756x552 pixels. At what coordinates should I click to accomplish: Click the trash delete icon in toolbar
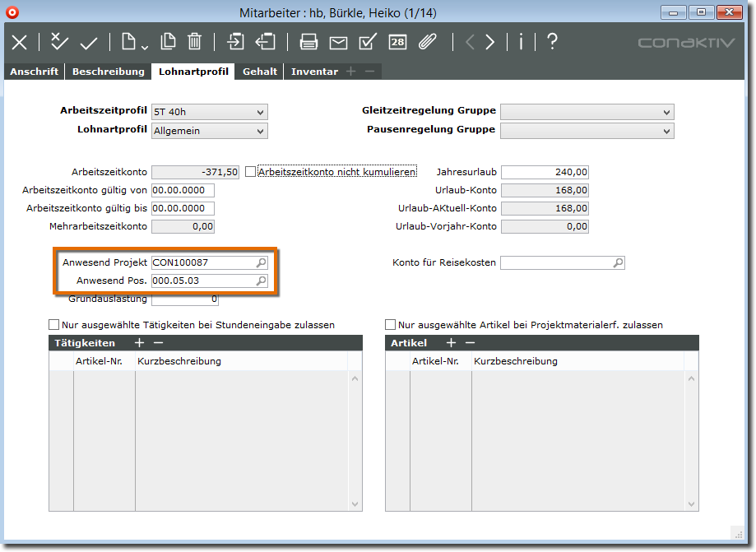[194, 42]
